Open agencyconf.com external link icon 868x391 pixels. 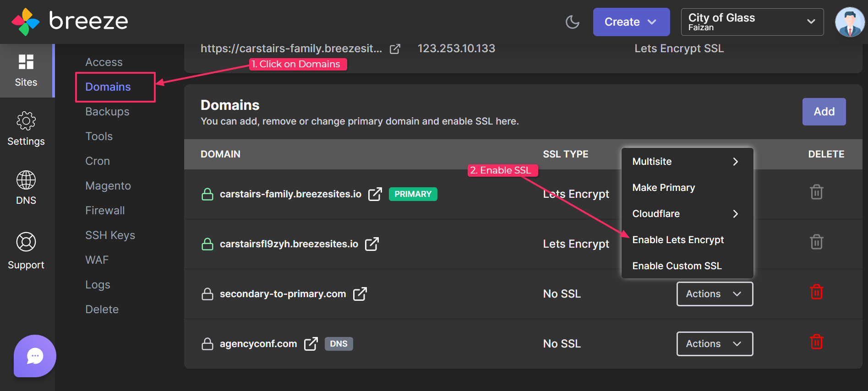coord(311,344)
